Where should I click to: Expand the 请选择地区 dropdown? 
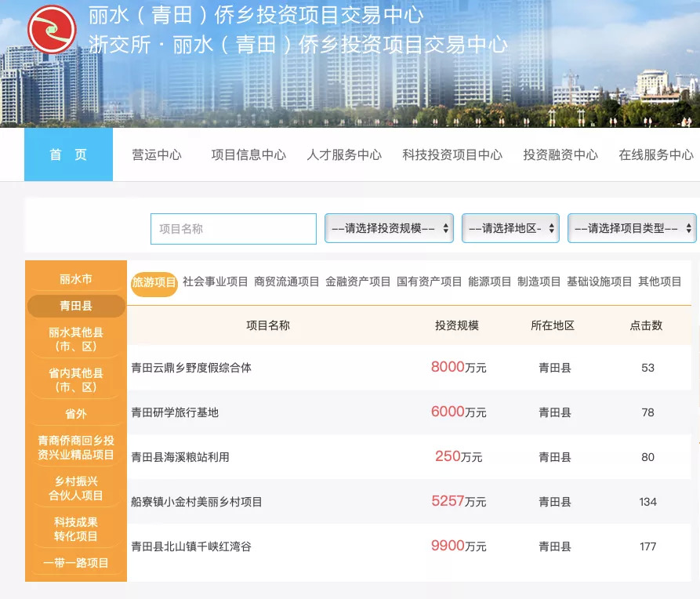pos(510,228)
